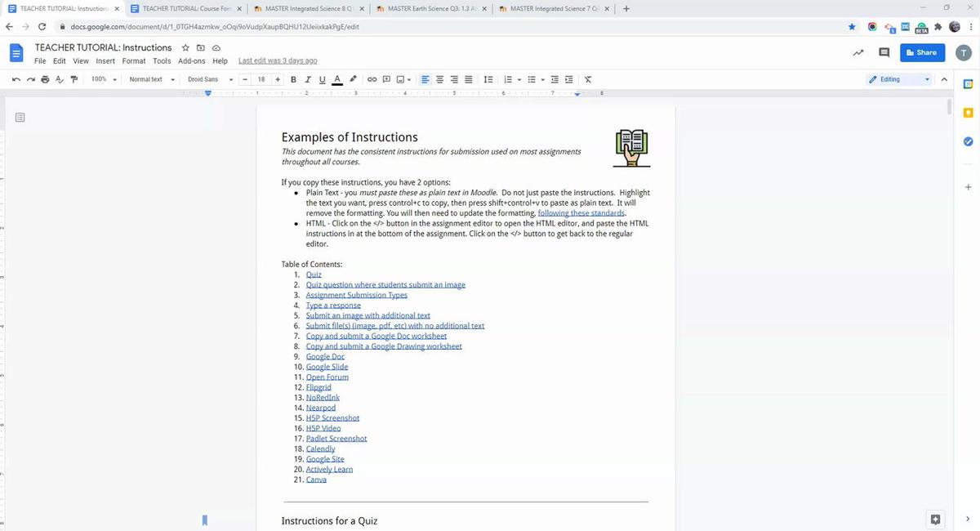The width and height of the screenshot is (980, 531).
Task: Toggle bold formatting
Action: (x=293, y=79)
